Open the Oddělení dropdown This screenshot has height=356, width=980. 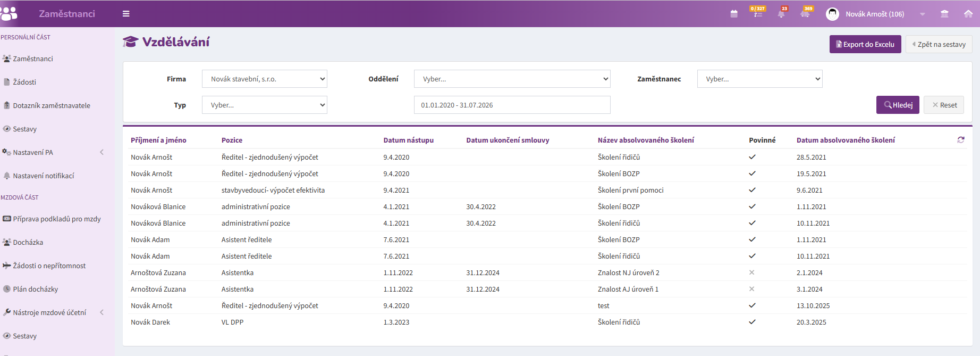tap(512, 79)
